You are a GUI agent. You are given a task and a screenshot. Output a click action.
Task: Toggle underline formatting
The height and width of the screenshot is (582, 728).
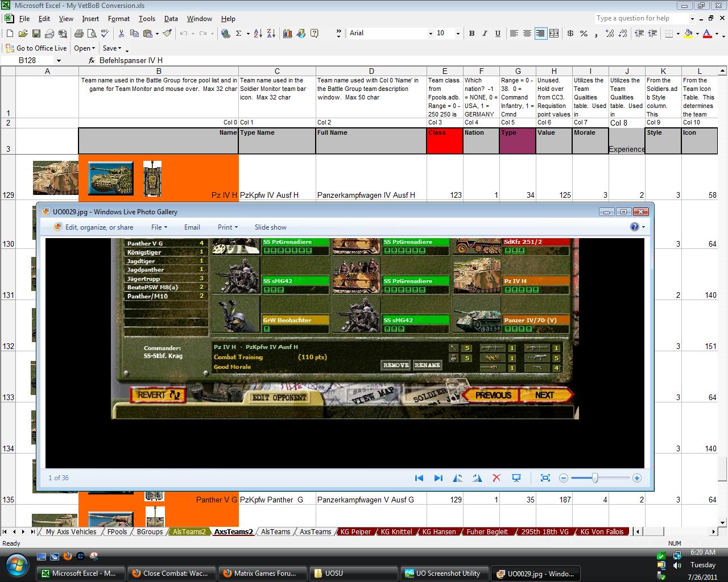(498, 34)
